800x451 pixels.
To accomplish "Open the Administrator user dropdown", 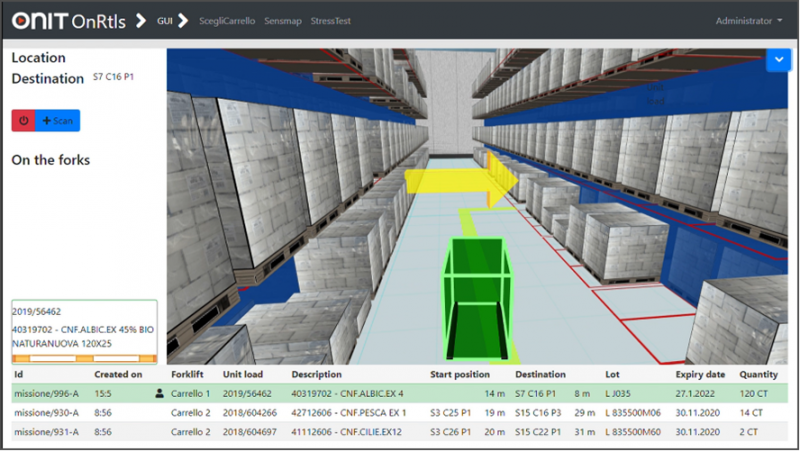I will click(x=749, y=21).
